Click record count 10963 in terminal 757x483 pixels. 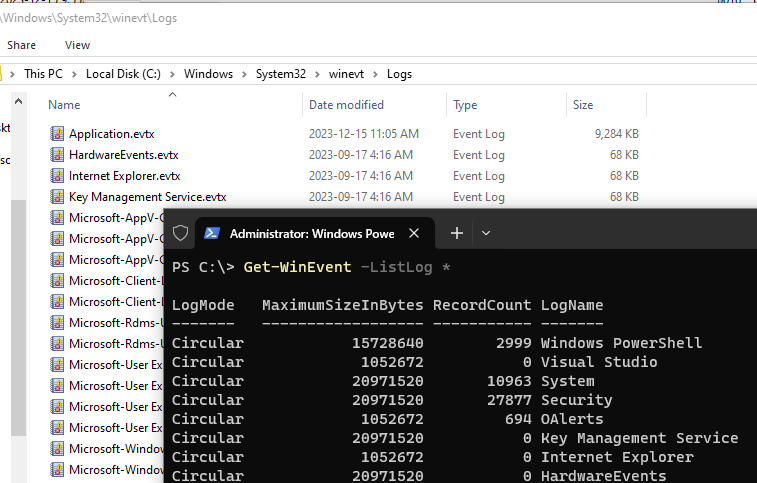[509, 381]
